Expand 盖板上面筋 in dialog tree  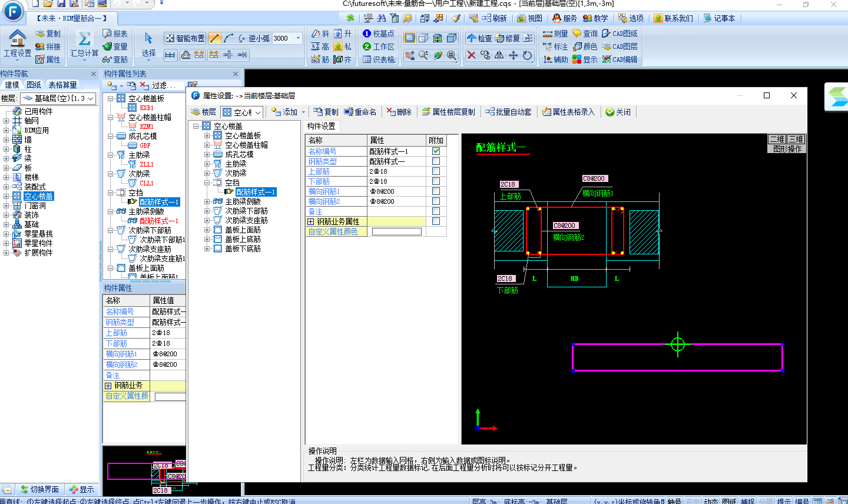coord(207,230)
